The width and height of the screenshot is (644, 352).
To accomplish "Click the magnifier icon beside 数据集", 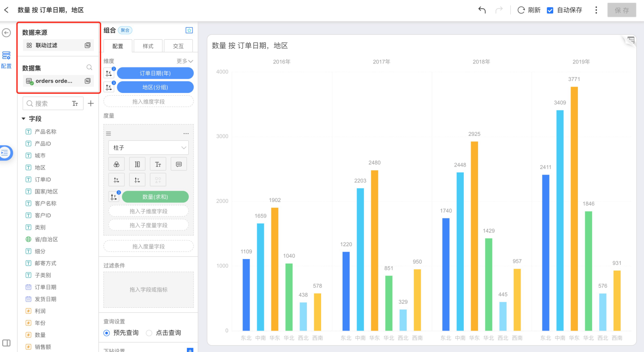I will click(89, 67).
